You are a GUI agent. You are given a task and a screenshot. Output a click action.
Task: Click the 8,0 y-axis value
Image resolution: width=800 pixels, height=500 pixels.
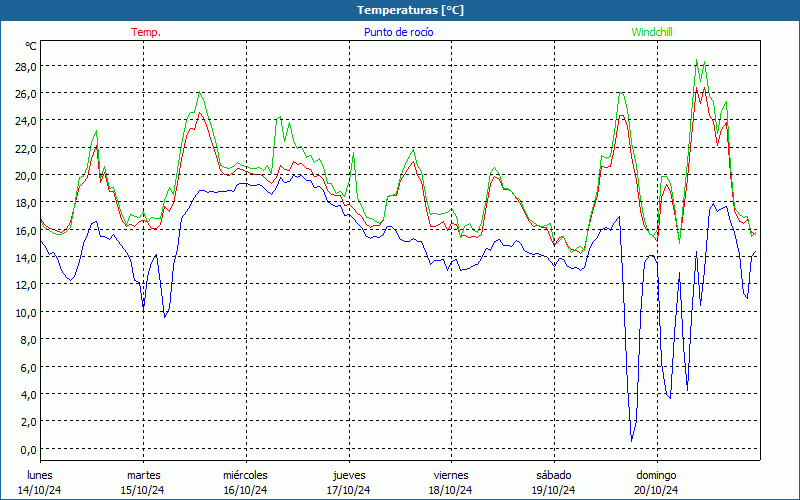point(28,339)
